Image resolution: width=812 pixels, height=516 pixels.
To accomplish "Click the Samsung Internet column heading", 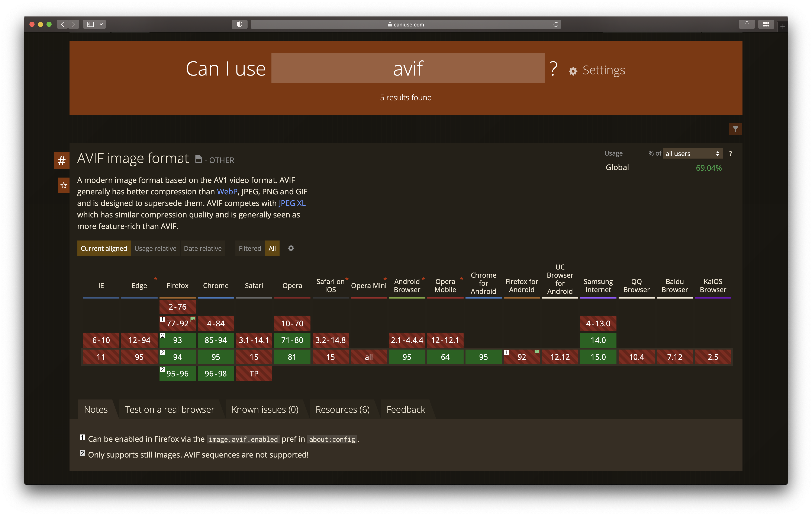I will pos(598,286).
